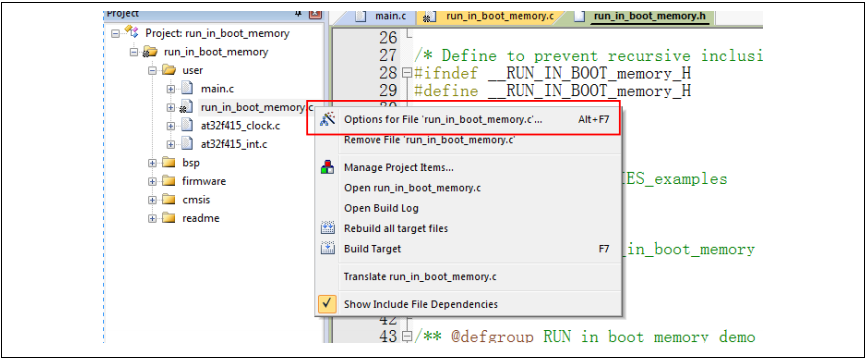Image resolution: width=867 pixels, height=361 pixels.
Task: Click the Project panel title
Action: 123,13
